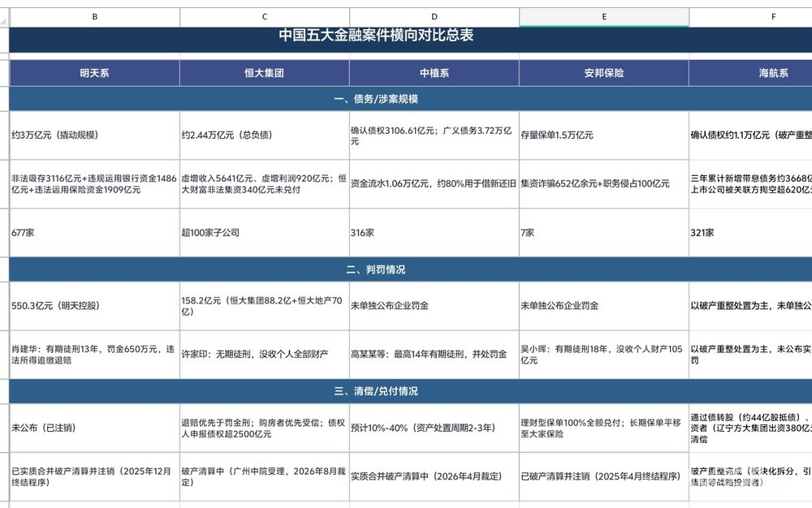812x508 pixels.
Task: Select cell 肖建华：有期徒刑13年
Action: [95, 355]
